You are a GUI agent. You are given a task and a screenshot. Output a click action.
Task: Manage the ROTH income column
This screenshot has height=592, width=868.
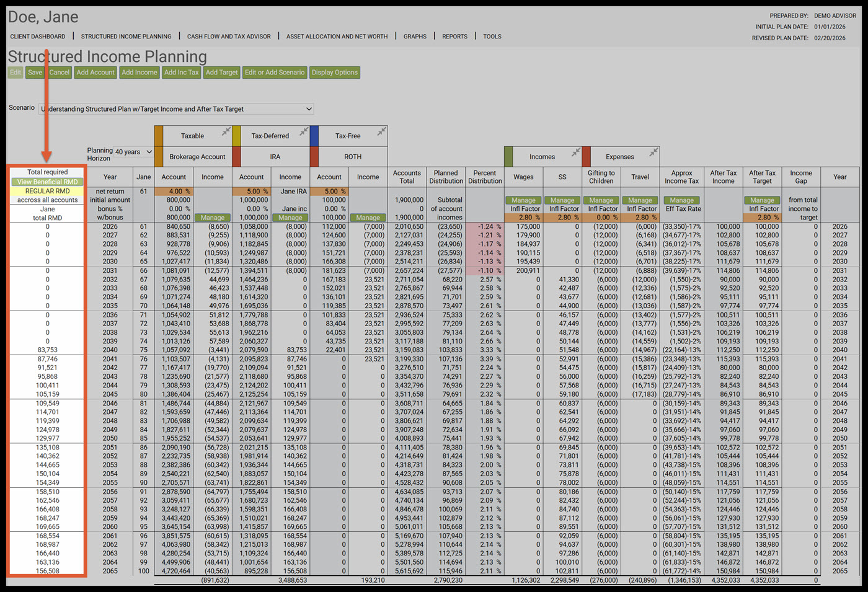pyautogui.click(x=368, y=218)
